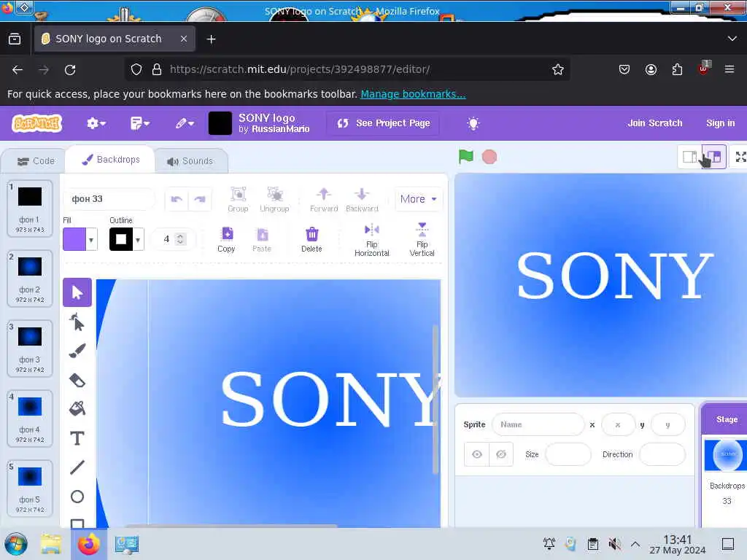Viewport: 747px width, 560px height.
Task: Click the Sprite Name input field
Action: (x=538, y=424)
